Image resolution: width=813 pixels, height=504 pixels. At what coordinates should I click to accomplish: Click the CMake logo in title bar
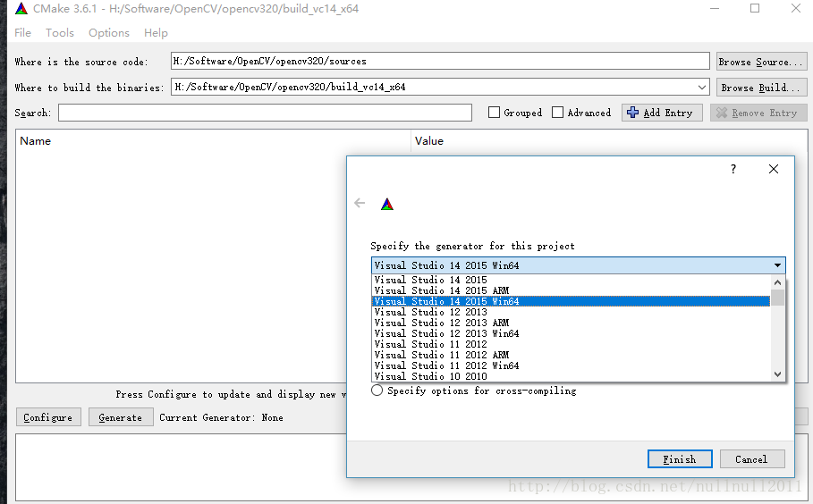coord(21,9)
